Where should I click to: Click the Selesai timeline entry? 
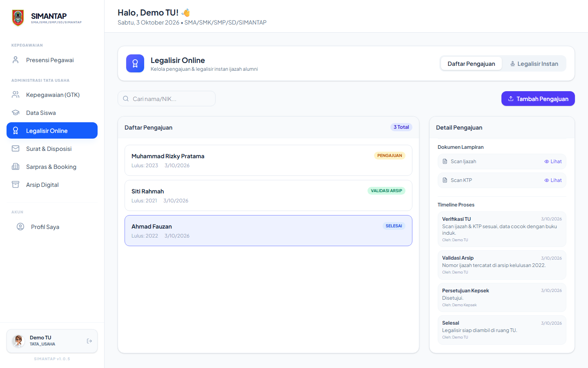point(502,330)
